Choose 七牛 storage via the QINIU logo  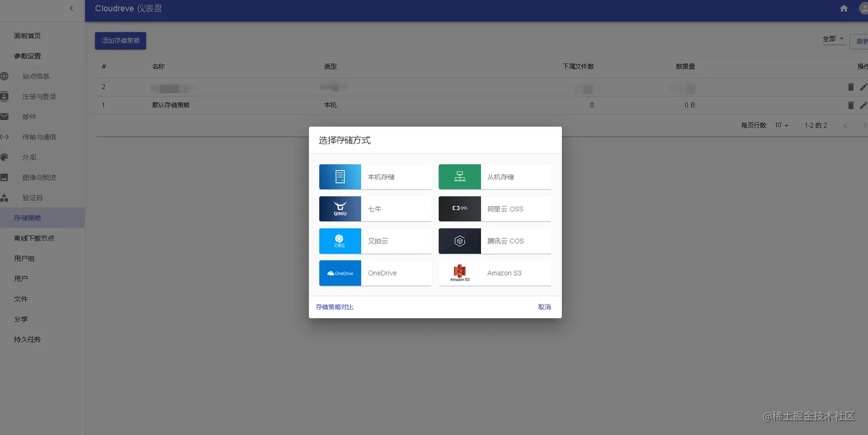coord(340,209)
